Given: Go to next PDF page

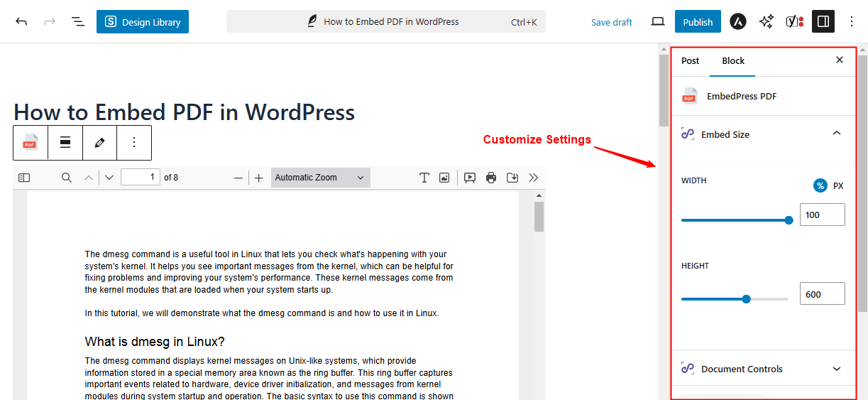Looking at the screenshot, I should click(109, 178).
